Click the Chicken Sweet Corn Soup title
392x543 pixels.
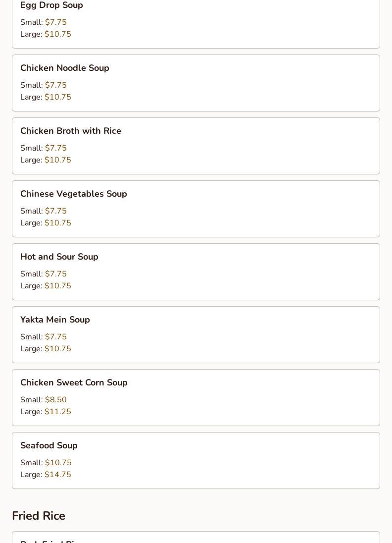click(74, 382)
